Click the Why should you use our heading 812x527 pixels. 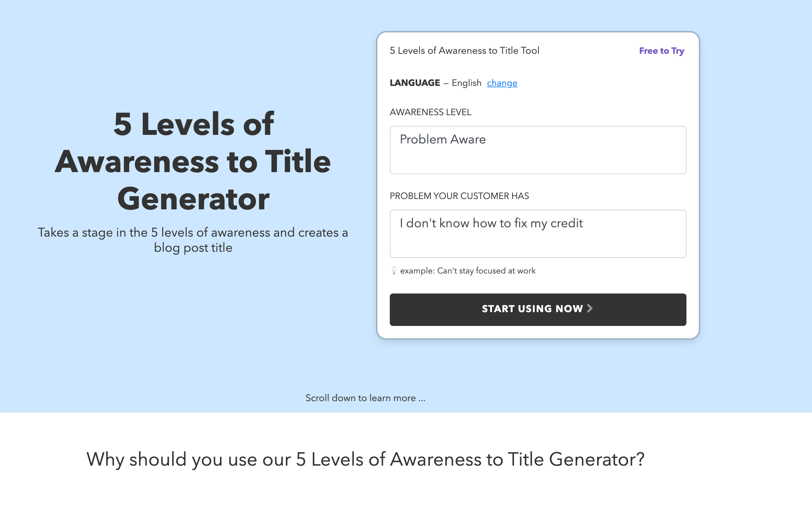tap(365, 460)
